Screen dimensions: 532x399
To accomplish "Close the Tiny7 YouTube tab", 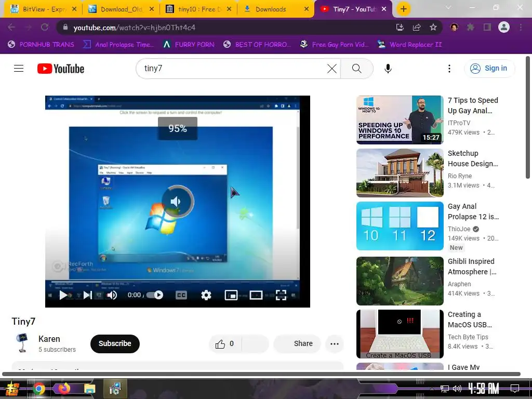I will point(384,9).
